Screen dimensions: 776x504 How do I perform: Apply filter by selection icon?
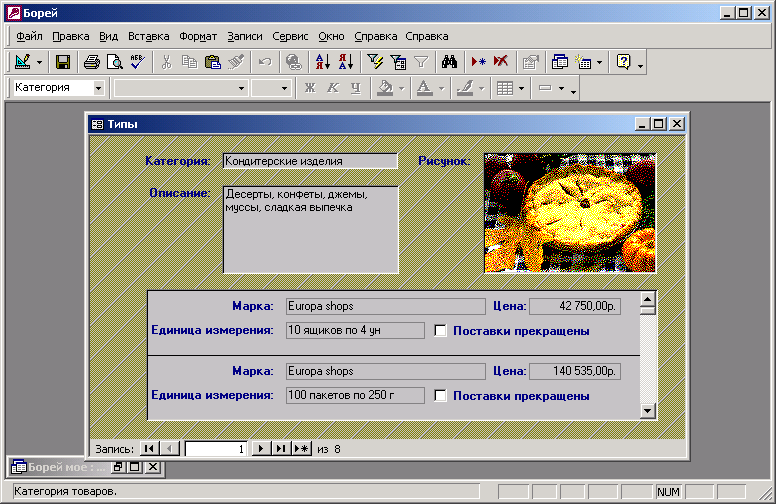(x=375, y=62)
